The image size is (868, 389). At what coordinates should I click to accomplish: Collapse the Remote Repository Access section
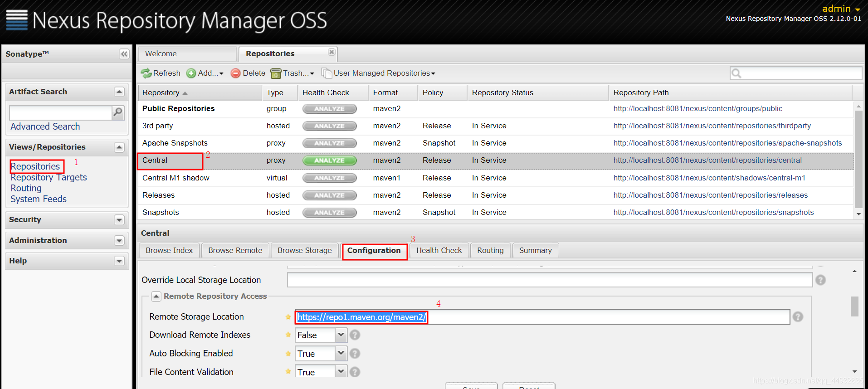coord(156,297)
